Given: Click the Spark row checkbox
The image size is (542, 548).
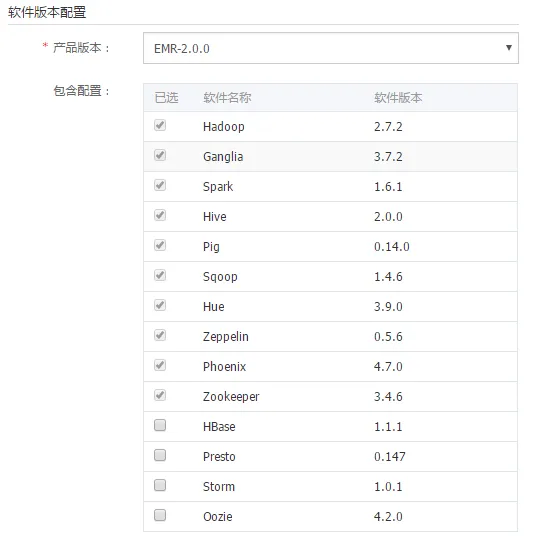Looking at the screenshot, I should [160, 185].
